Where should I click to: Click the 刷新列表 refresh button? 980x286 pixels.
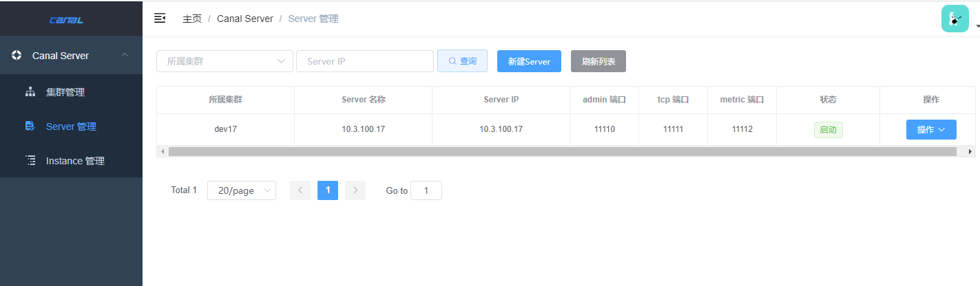pyautogui.click(x=598, y=61)
